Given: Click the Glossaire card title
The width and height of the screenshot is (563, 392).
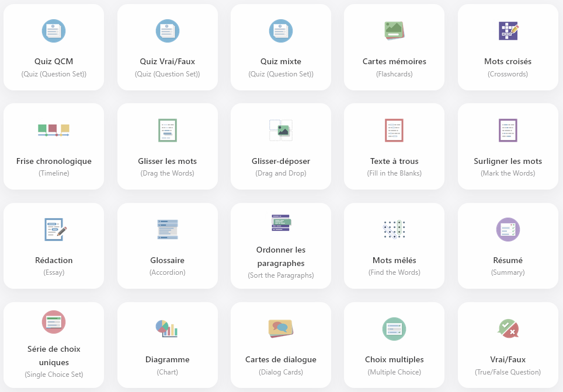Looking at the screenshot, I should [168, 260].
